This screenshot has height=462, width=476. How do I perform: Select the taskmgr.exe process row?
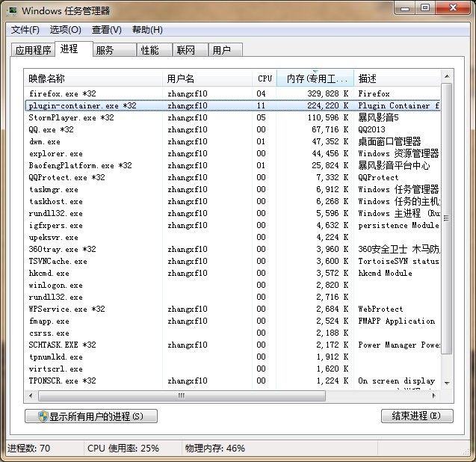[232, 189]
